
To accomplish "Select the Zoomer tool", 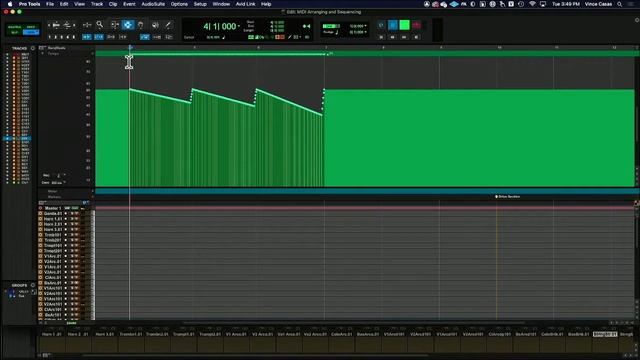I will [x=100, y=25].
